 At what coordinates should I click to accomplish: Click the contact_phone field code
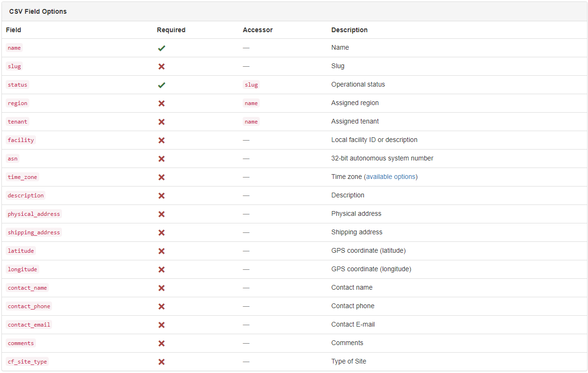tap(29, 306)
